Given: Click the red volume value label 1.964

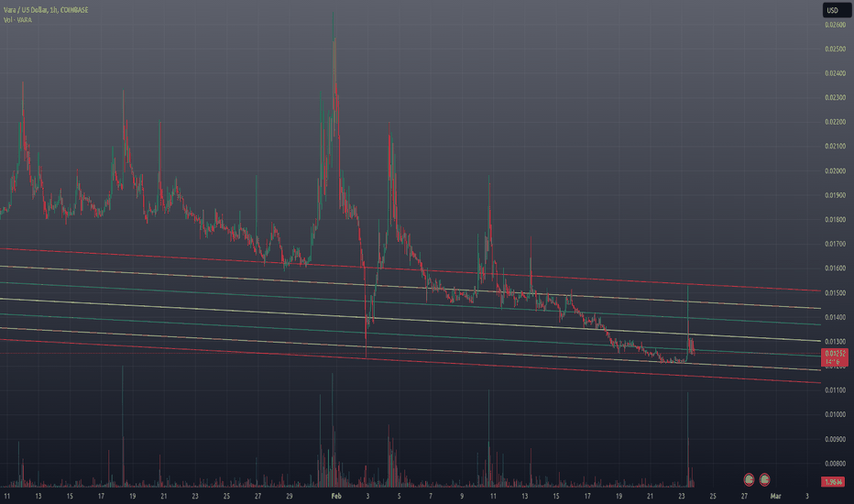Looking at the screenshot, I should pos(833,482).
